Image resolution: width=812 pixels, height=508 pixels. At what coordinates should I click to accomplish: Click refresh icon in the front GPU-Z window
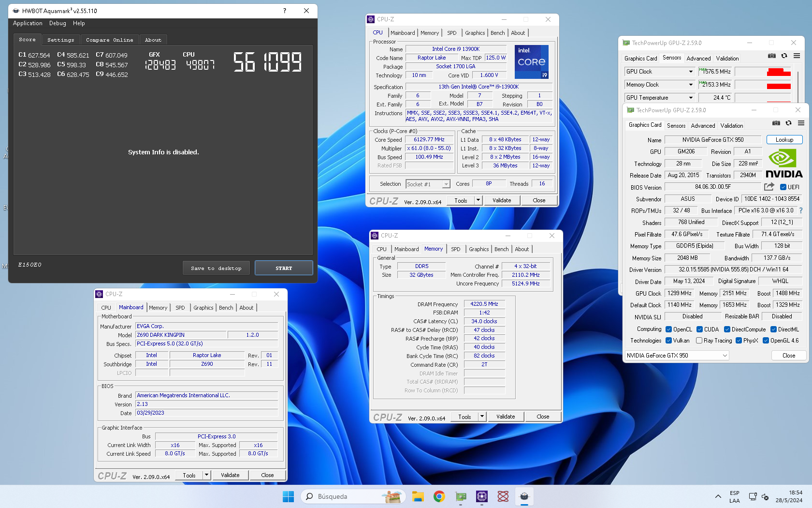pyautogui.click(x=788, y=123)
